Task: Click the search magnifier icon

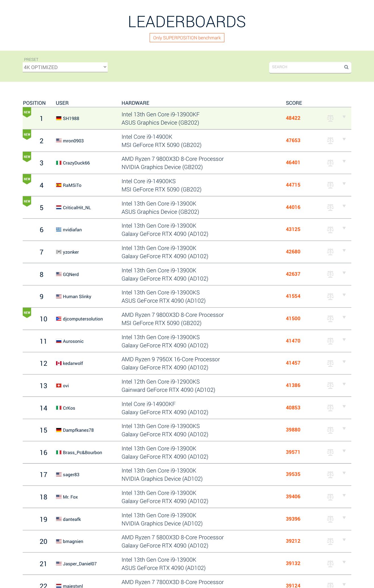Action: [x=346, y=67]
